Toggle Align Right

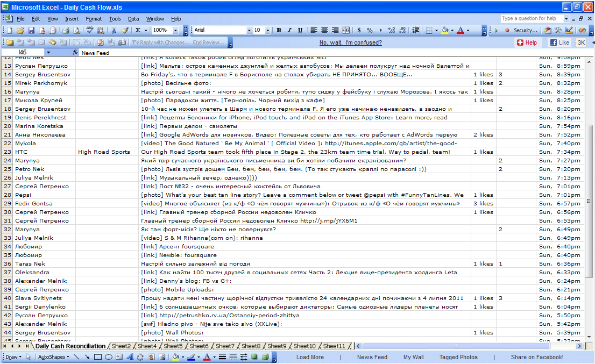pos(335,30)
